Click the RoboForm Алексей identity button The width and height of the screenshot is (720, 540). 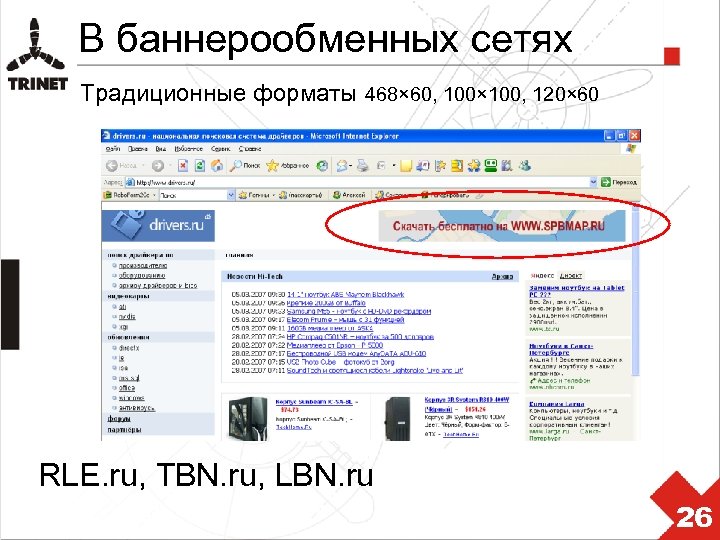(x=349, y=195)
